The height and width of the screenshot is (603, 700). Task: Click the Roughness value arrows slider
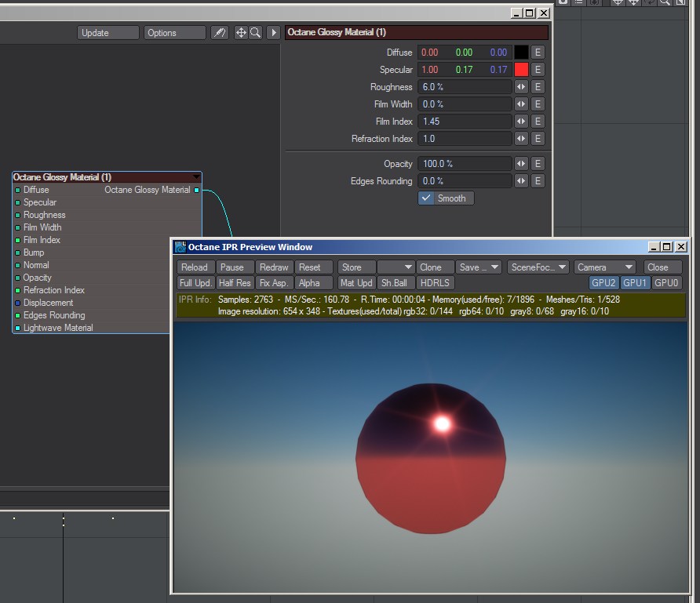[521, 87]
